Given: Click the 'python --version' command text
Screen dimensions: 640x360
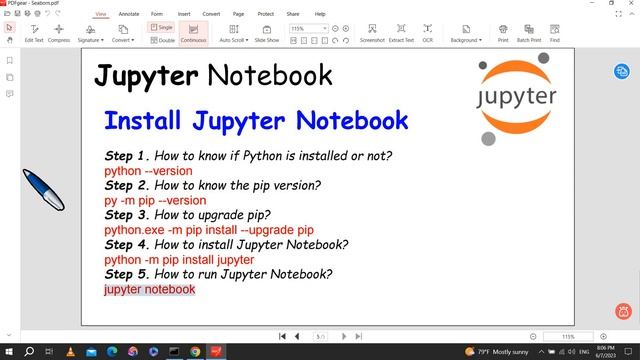Looking at the screenshot, I should click(148, 171).
